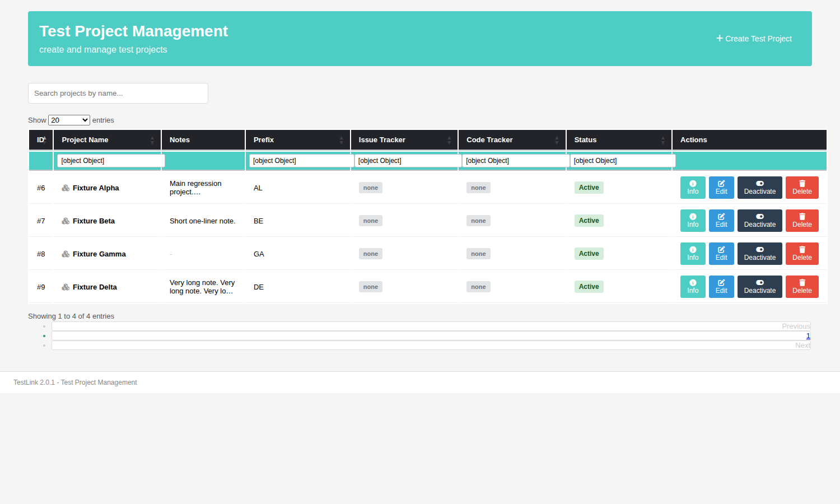Open Info for Fixture Gamma
This screenshot has height=504, width=840.
coord(693,254)
